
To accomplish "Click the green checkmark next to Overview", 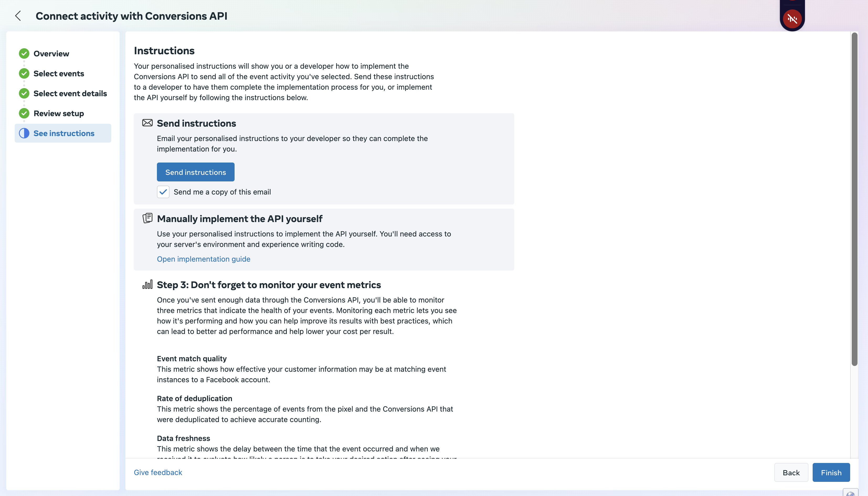I will click(x=24, y=53).
